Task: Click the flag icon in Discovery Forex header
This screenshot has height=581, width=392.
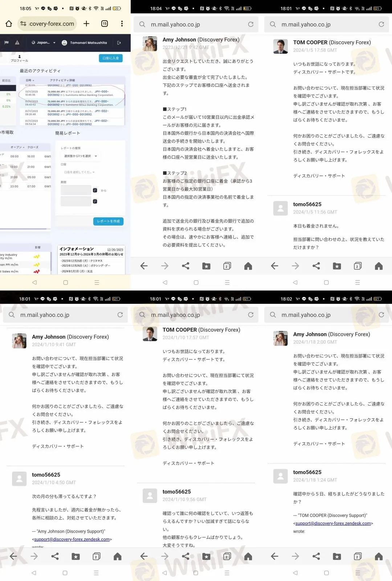Action: click(x=7, y=43)
